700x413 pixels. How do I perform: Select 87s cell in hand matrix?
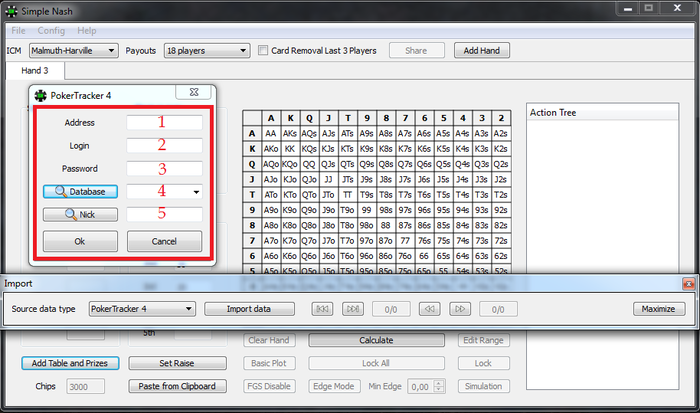(x=405, y=225)
